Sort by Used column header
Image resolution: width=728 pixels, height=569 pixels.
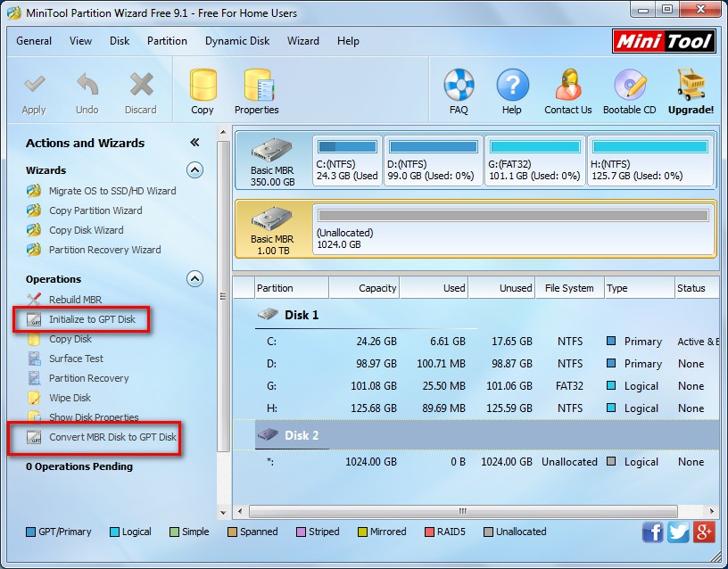coord(434,288)
